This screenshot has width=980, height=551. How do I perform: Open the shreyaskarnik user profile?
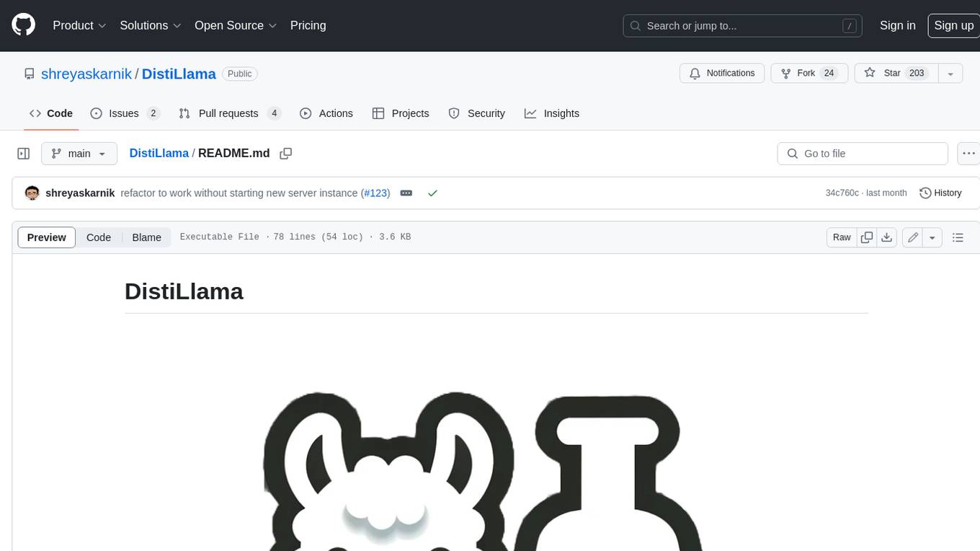coord(86,74)
